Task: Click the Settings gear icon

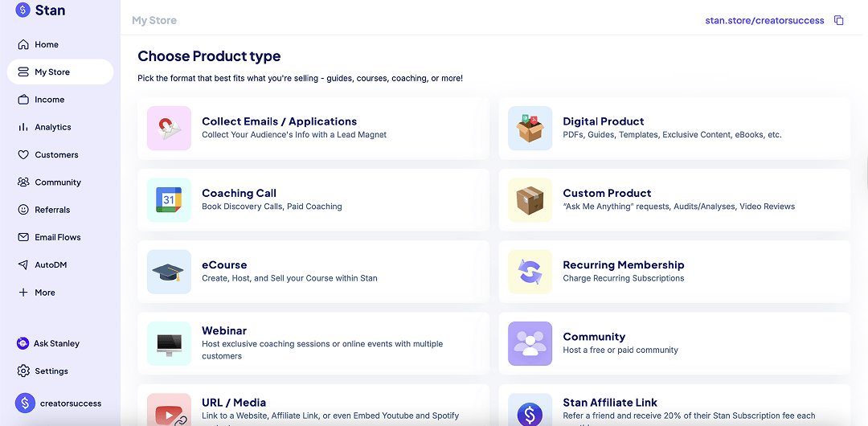Action: pos(23,371)
